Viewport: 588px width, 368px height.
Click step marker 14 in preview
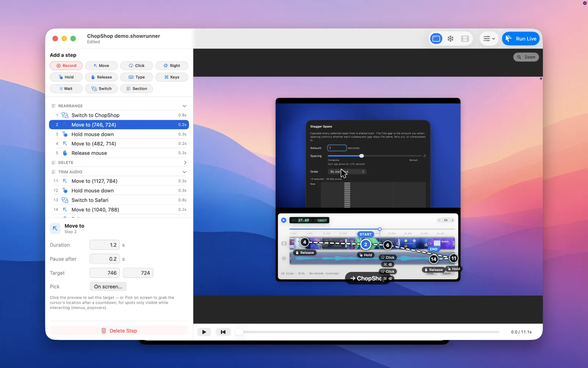[x=434, y=259]
